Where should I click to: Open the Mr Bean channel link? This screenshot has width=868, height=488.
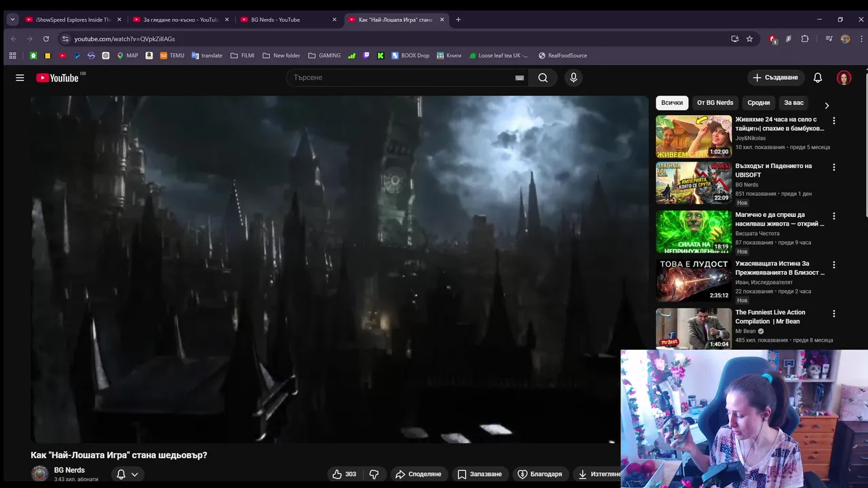click(x=745, y=331)
